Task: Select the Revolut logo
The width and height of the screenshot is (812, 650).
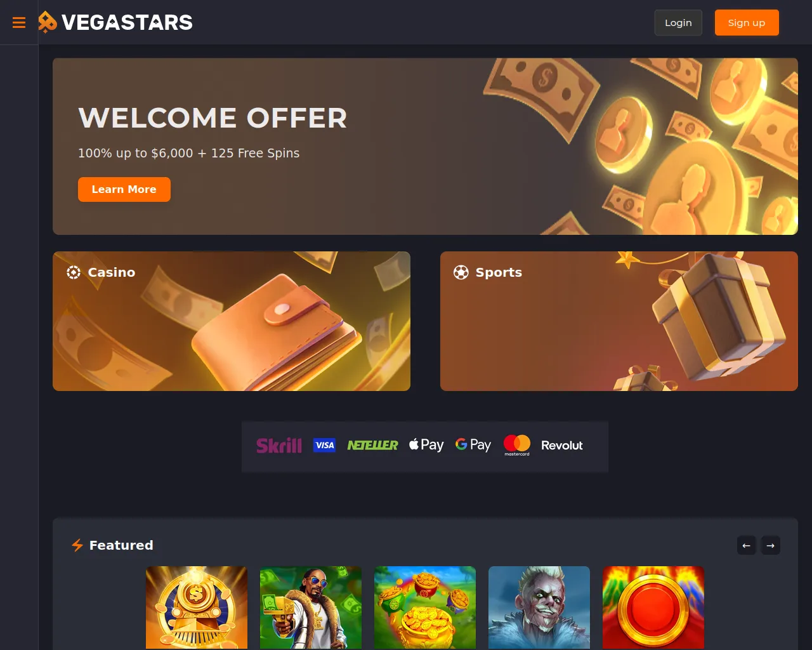Action: point(561,446)
